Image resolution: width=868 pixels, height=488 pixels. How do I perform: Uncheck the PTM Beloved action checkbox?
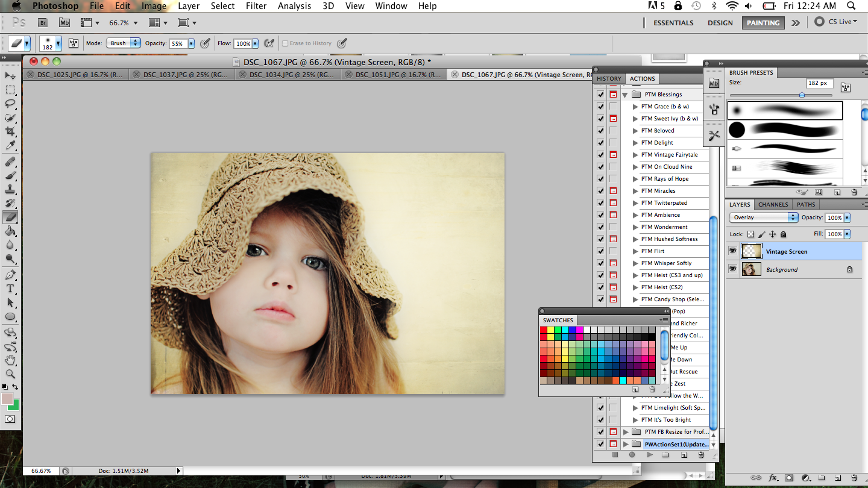coord(600,131)
